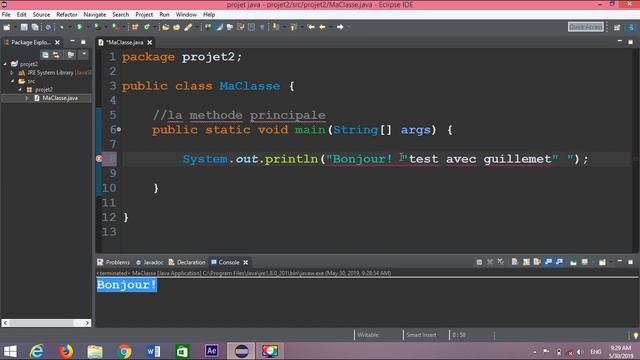Create a new Java class icon
Image resolution: width=640 pixels, height=360 pixels.
(x=147, y=27)
